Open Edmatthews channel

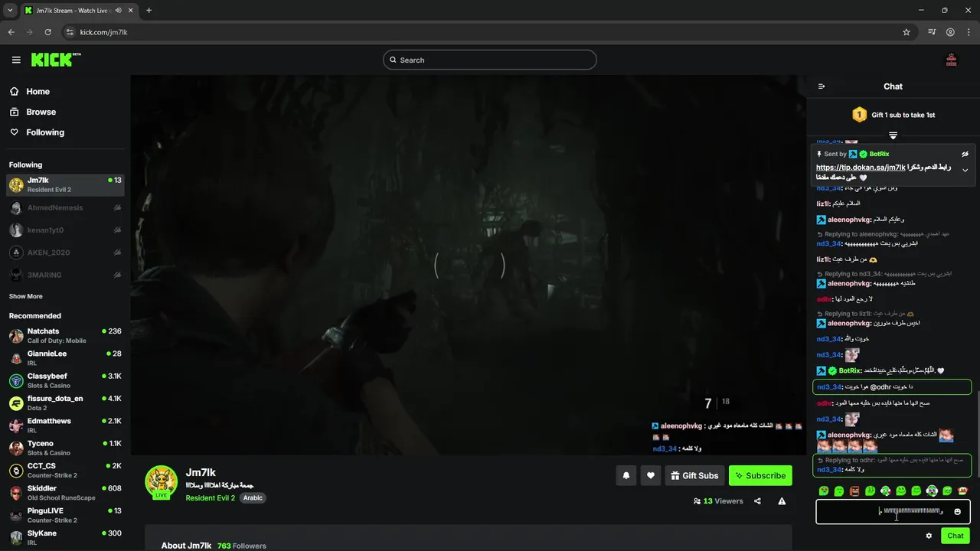(x=65, y=425)
